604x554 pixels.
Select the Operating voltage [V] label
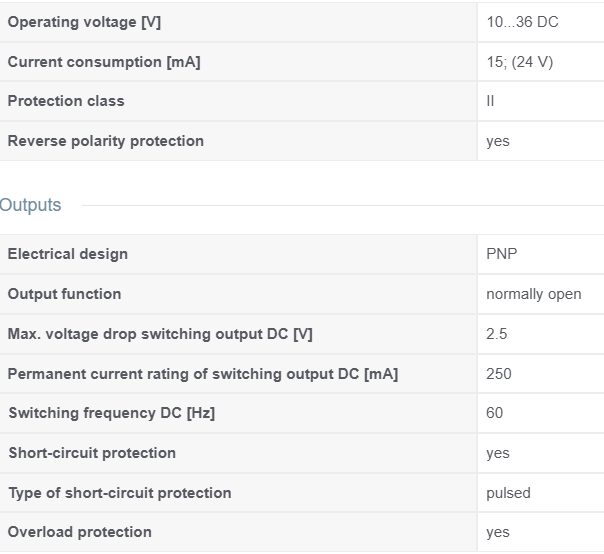click(x=84, y=22)
